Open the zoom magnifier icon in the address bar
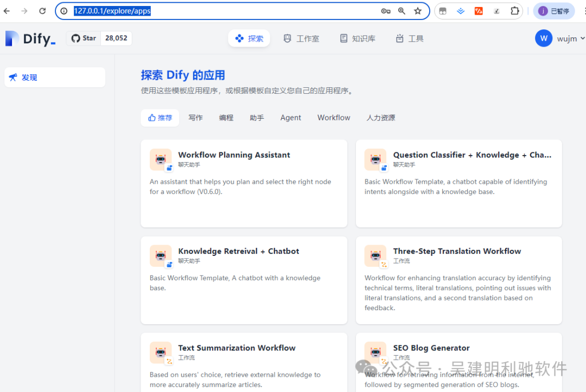 tap(402, 11)
